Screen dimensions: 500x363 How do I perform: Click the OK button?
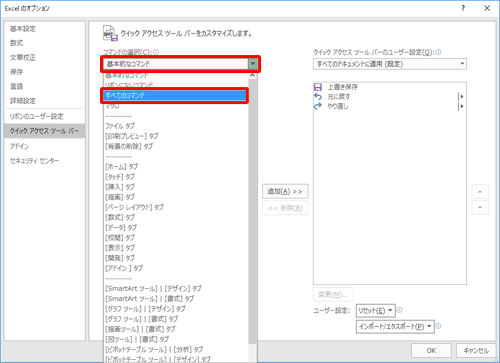point(431,350)
